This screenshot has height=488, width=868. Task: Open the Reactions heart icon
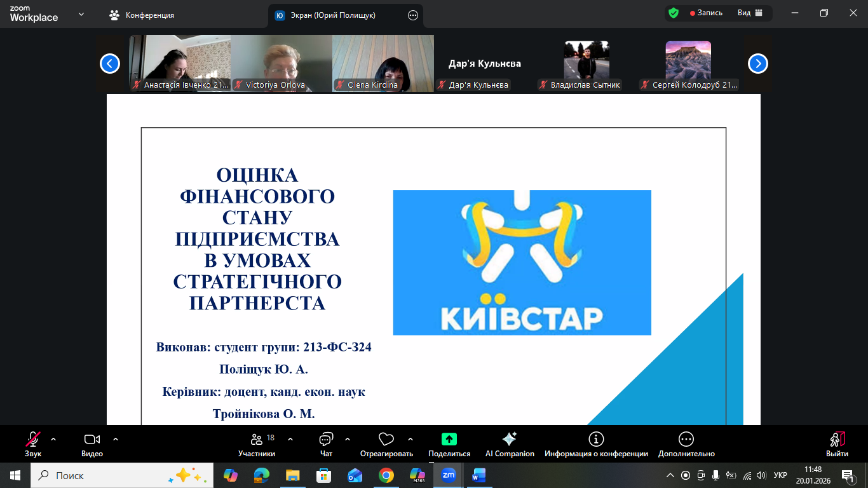pyautogui.click(x=386, y=439)
